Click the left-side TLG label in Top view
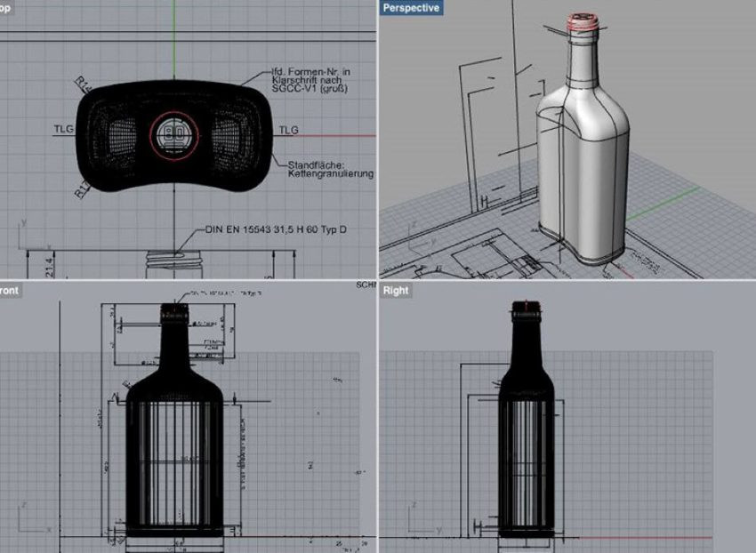Viewport: 756px width, 553px height. 64,129
